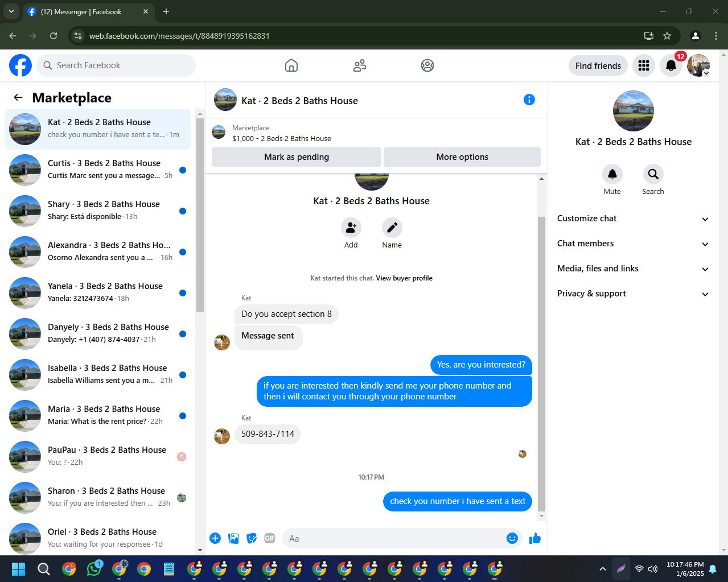728x582 pixels.
Task: Click the conversation list scrollbar
Action: 200,216
